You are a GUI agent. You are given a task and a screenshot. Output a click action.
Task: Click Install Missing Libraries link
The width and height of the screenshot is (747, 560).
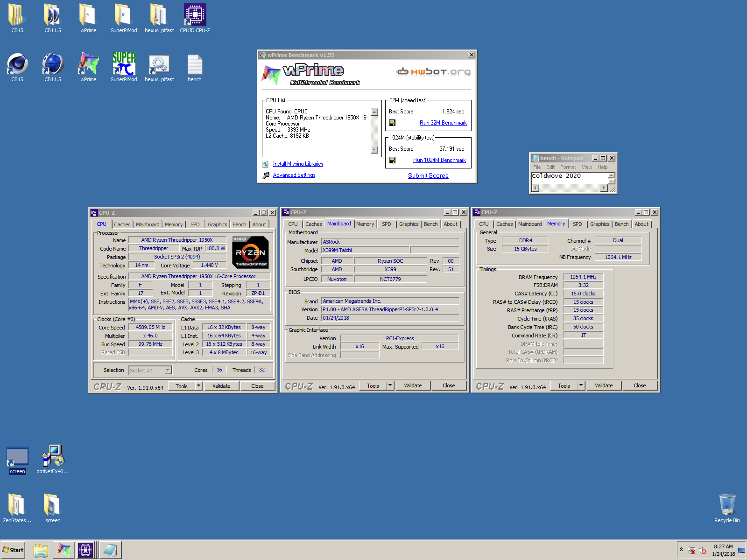pos(298,164)
